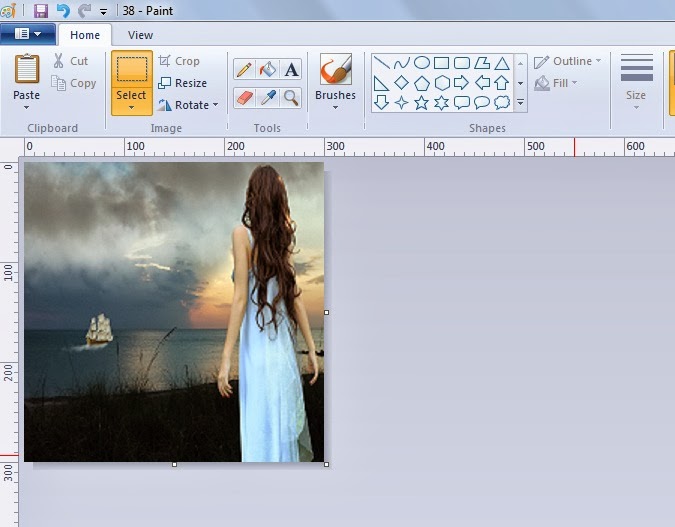Screen dimensions: 675x527
Task: Activate the Magnifier tool
Action: point(291,98)
